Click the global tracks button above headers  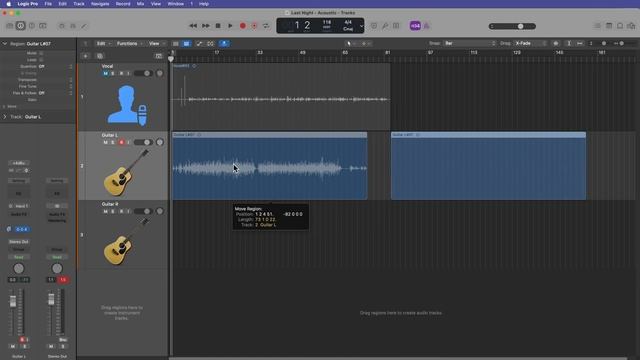159,56
